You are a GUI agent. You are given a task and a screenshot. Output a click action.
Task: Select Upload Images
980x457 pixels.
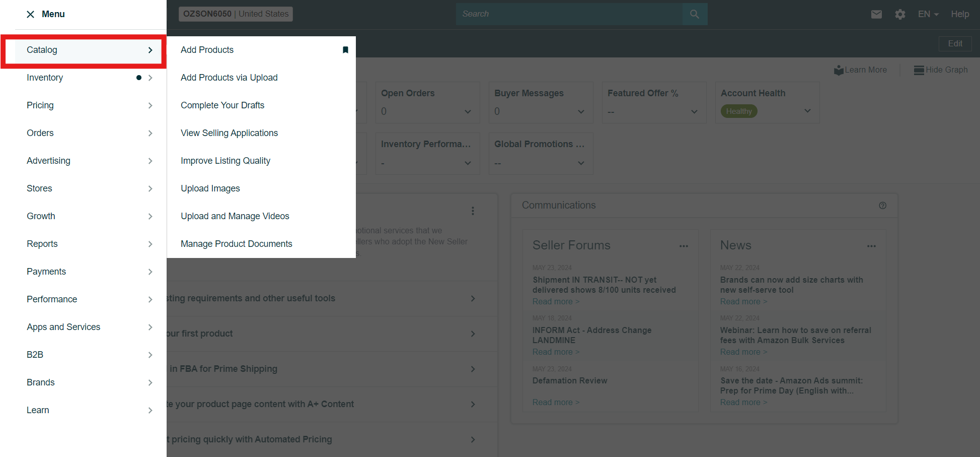[x=210, y=188]
